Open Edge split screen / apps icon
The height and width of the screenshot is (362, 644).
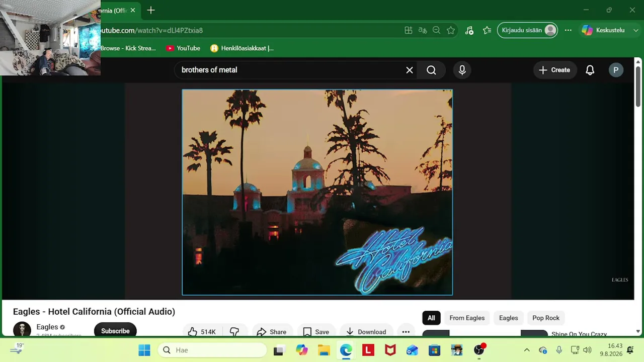point(409,30)
